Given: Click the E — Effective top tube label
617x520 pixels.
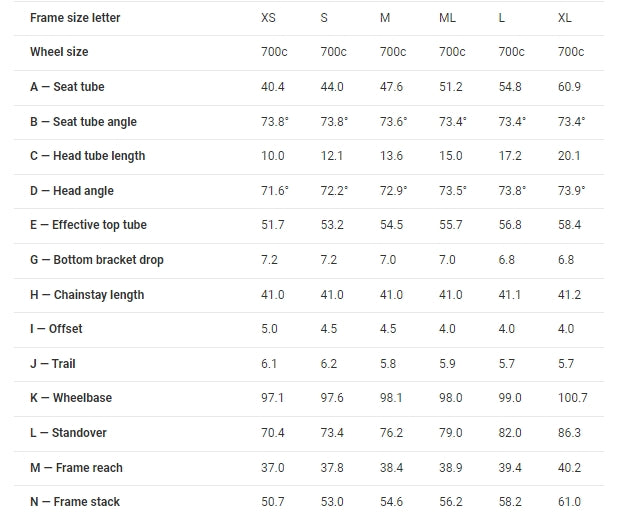Looking at the screenshot, I should pos(88,225).
